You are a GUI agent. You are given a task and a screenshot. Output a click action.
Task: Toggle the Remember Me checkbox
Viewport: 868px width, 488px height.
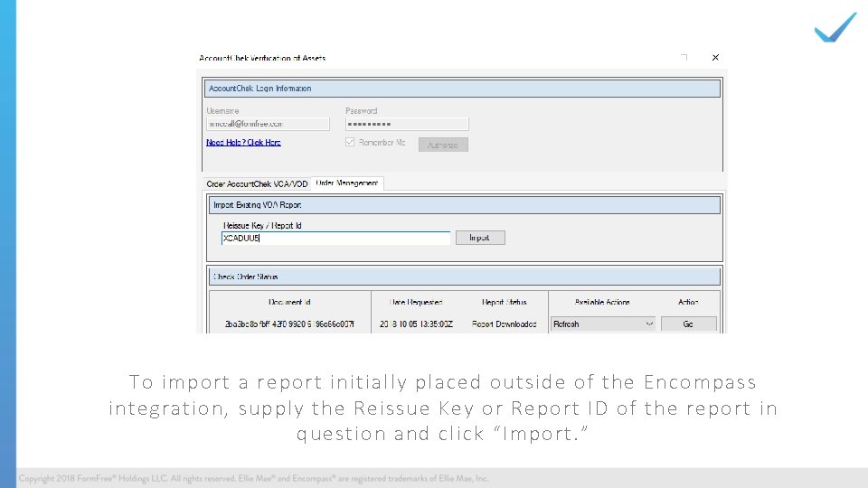pos(350,142)
